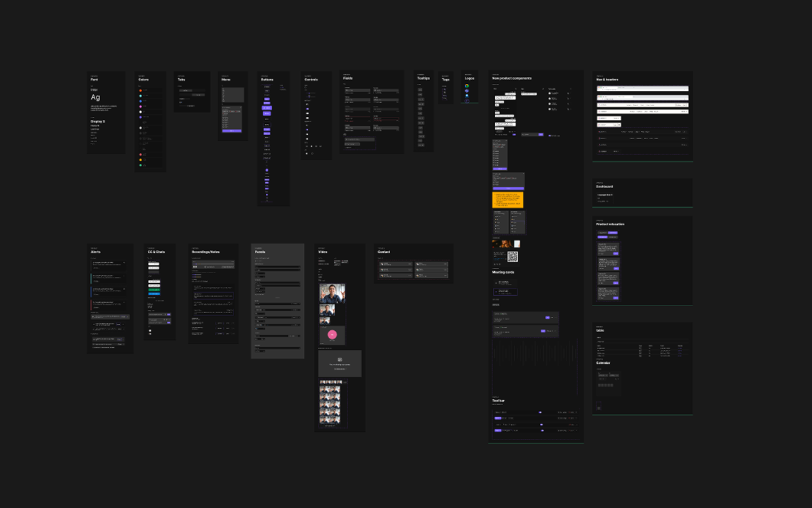The image size is (812, 508).
Task: Pick the purple swatch in Colors frame
Action: tap(141, 116)
